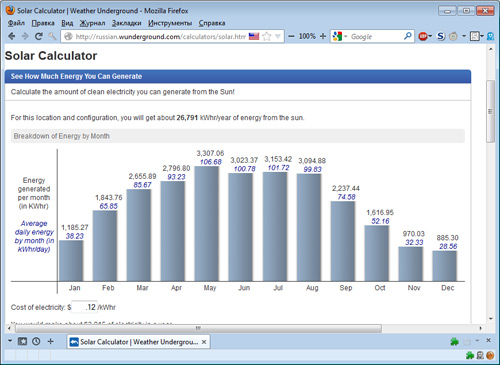Click the horizontal scrollbar thumb

[x=198, y=328]
